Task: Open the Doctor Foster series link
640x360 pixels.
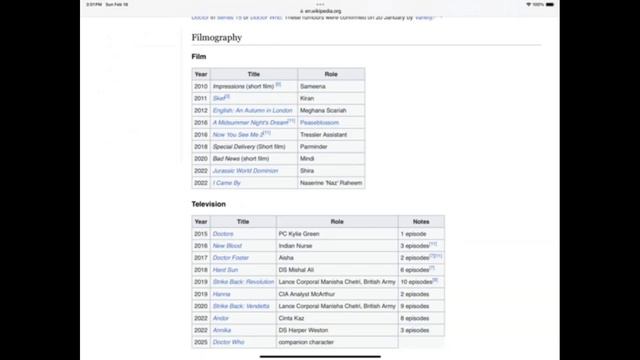Action: click(231, 258)
